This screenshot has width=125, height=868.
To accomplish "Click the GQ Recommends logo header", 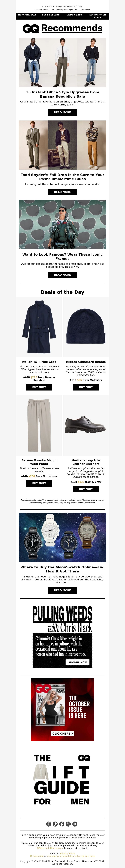I will [62, 28].
